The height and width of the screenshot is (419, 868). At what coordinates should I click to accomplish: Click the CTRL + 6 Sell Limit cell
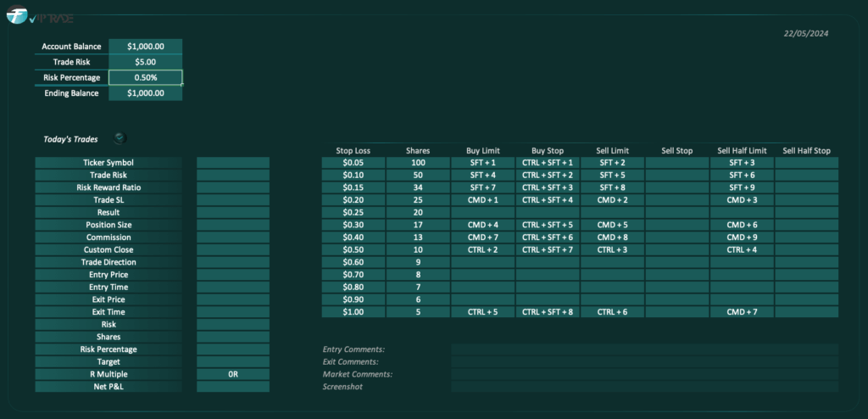pos(612,312)
